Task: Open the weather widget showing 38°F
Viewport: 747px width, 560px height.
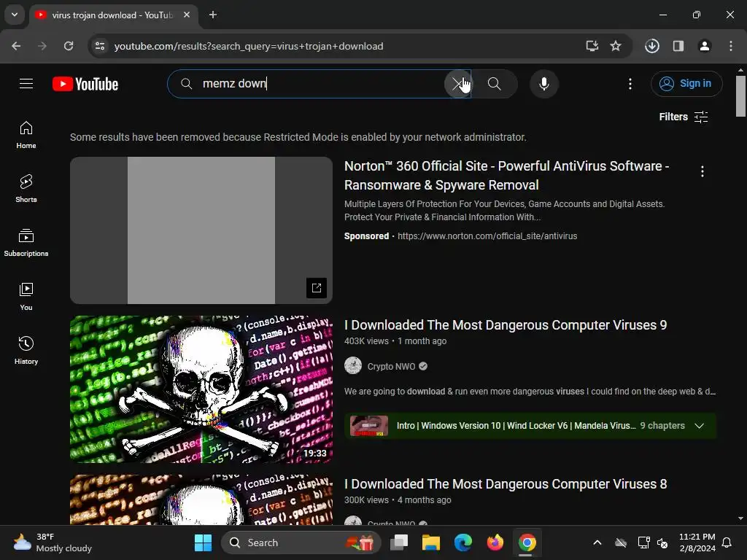Action: [x=53, y=542]
